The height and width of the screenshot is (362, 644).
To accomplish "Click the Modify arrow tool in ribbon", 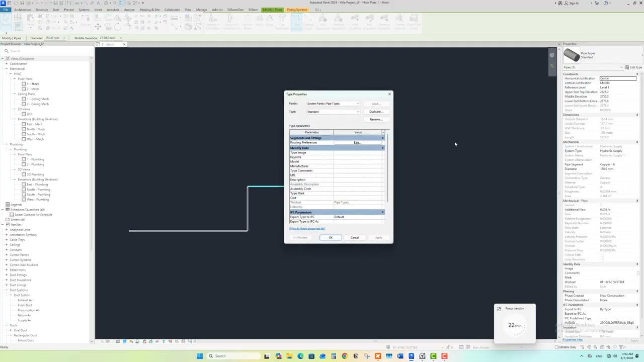I will click(6, 21).
